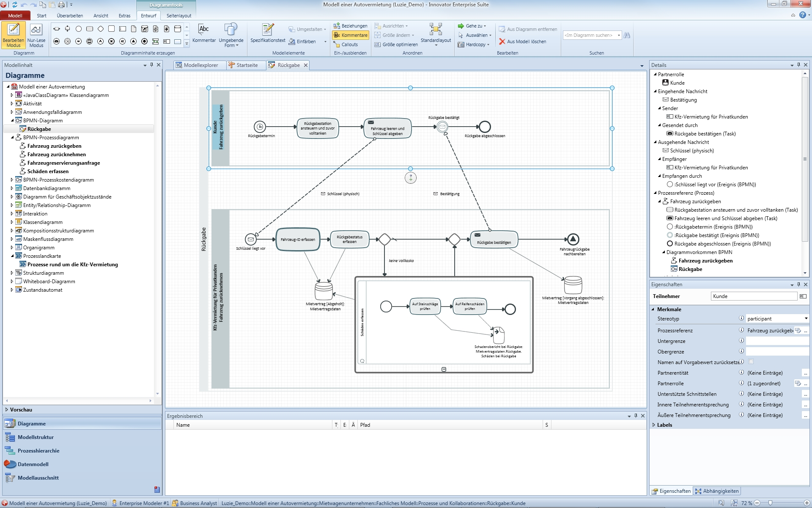Click the zoom-in plus button

(807, 503)
